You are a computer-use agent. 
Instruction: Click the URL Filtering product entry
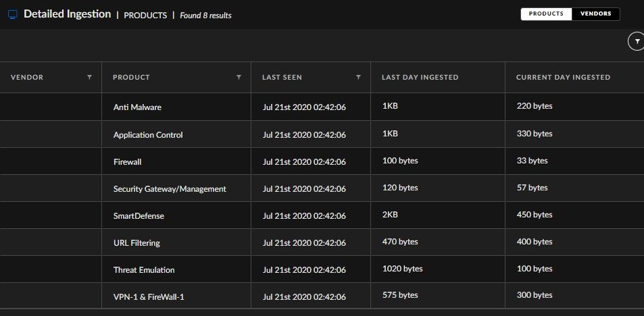[137, 242]
